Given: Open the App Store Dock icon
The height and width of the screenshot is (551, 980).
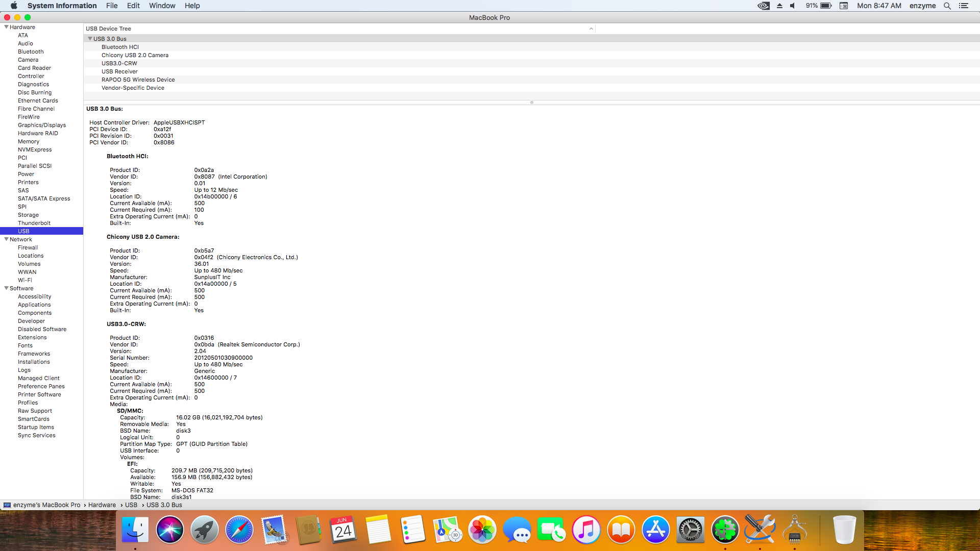Looking at the screenshot, I should point(655,530).
